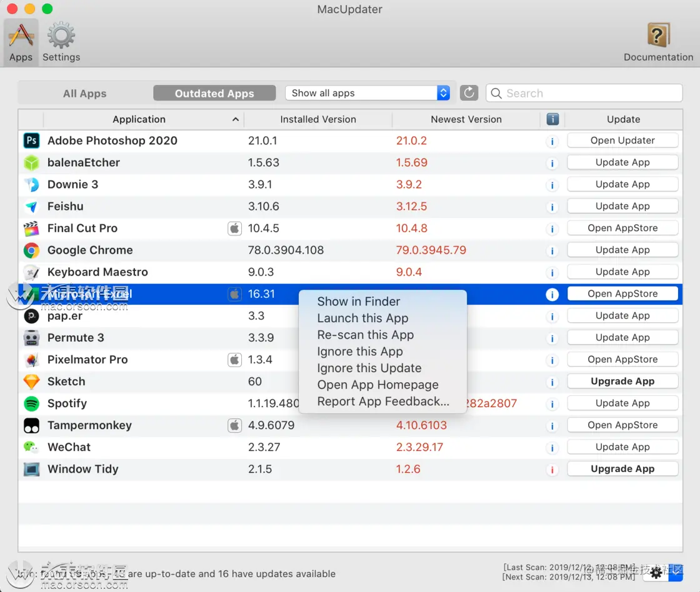The height and width of the screenshot is (592, 700).
Task: Click newest version 4.10.6103 for Tampermonkey
Action: pos(421,425)
